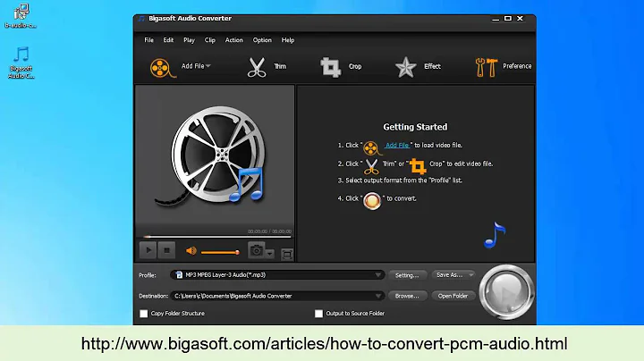Enable Output to Source Folder checkbox

[318, 314]
